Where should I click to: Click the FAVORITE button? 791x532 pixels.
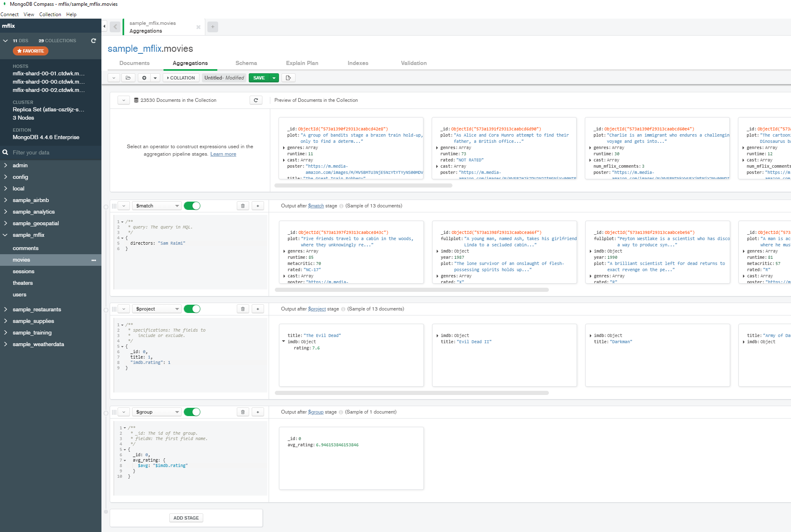tap(31, 51)
